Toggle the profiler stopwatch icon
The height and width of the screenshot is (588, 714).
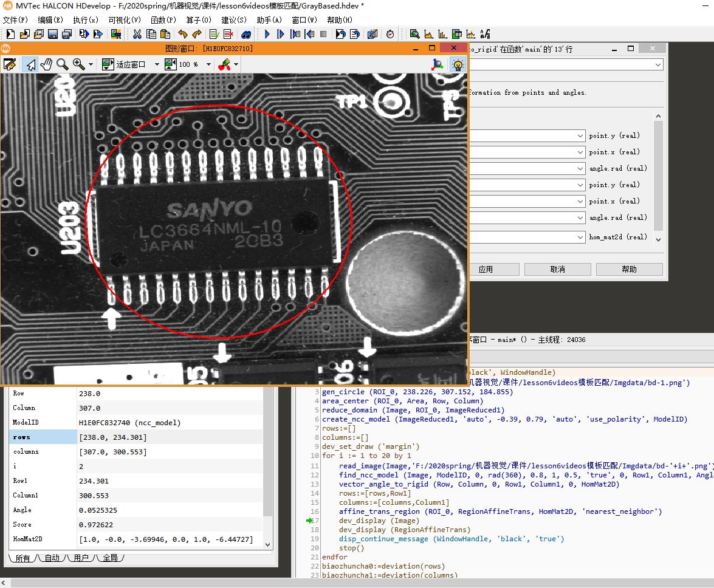tap(390, 34)
